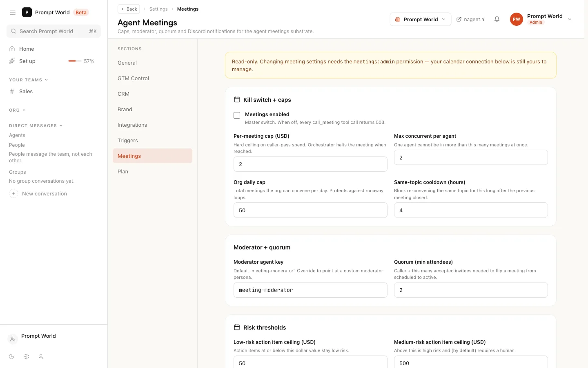This screenshot has width=588, height=368.
Task: Open the GTM Control section
Action: click(152, 78)
